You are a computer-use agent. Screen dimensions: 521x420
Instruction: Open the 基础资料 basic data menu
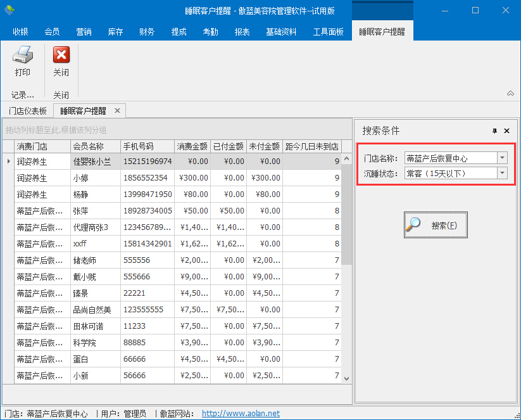pos(281,32)
